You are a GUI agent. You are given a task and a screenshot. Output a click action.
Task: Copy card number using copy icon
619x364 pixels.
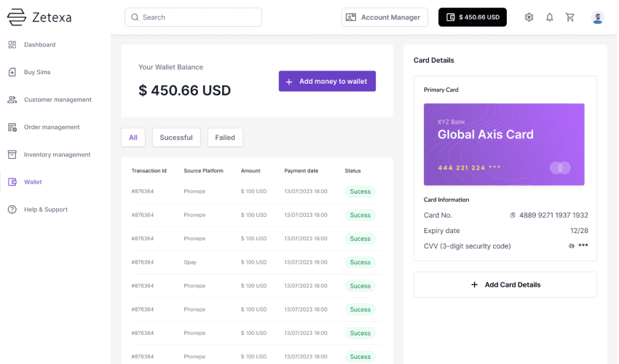click(513, 215)
